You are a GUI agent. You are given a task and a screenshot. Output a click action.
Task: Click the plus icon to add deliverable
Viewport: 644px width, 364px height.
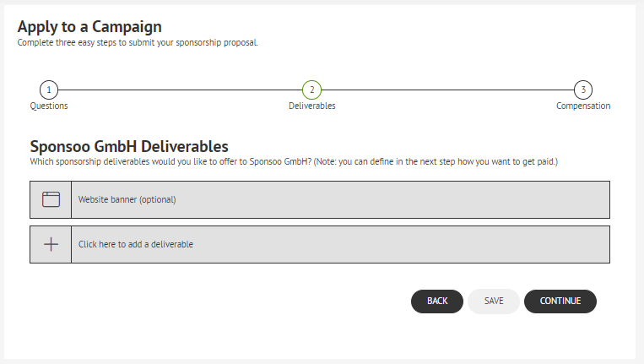tap(51, 244)
